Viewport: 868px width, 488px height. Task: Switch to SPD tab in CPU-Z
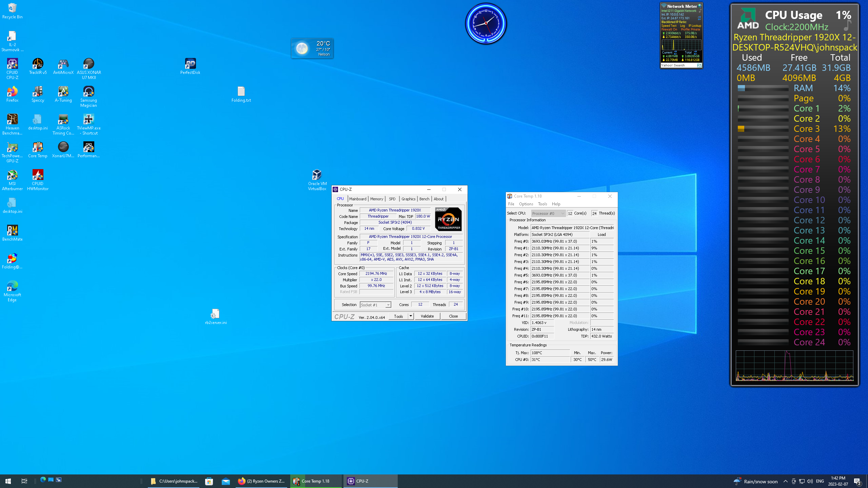pos(392,199)
